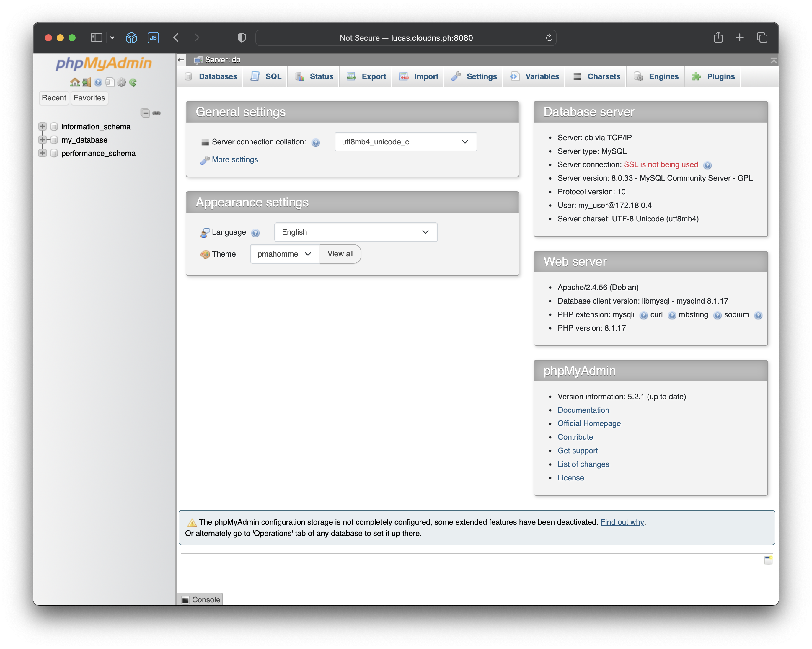
Task: Open navigation panel settings gear icon
Action: [x=121, y=82]
